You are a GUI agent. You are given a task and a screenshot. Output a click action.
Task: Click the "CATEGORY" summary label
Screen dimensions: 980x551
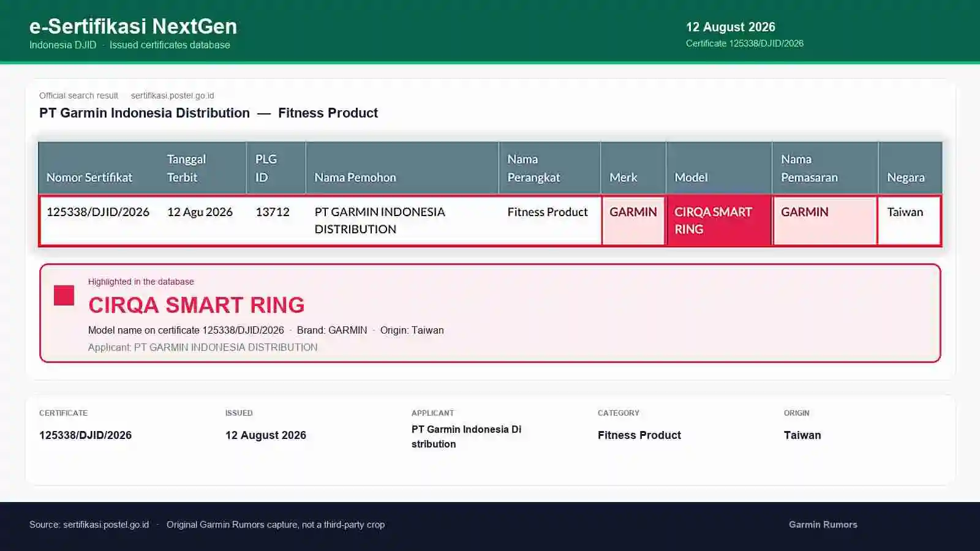pos(619,413)
